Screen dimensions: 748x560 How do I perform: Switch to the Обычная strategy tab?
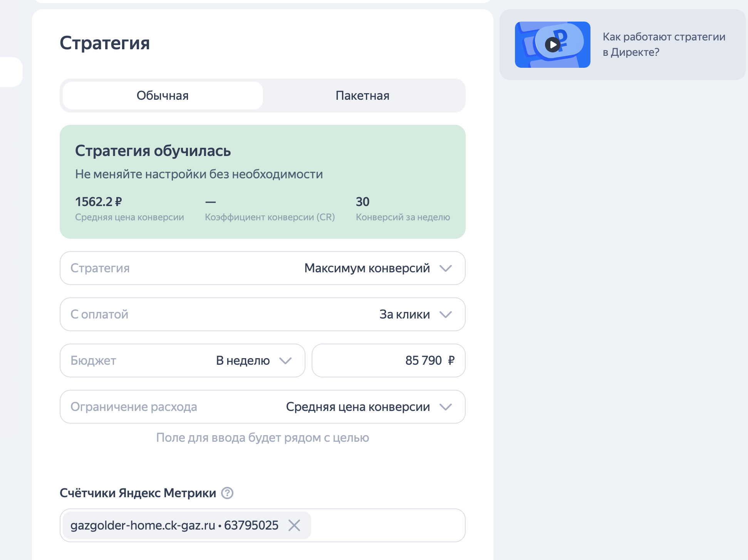163,96
